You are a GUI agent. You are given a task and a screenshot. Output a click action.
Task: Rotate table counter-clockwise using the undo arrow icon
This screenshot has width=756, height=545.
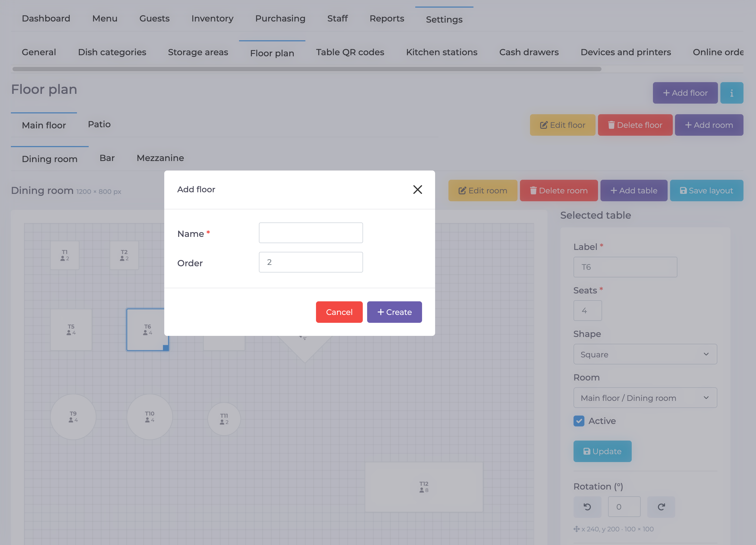point(587,507)
